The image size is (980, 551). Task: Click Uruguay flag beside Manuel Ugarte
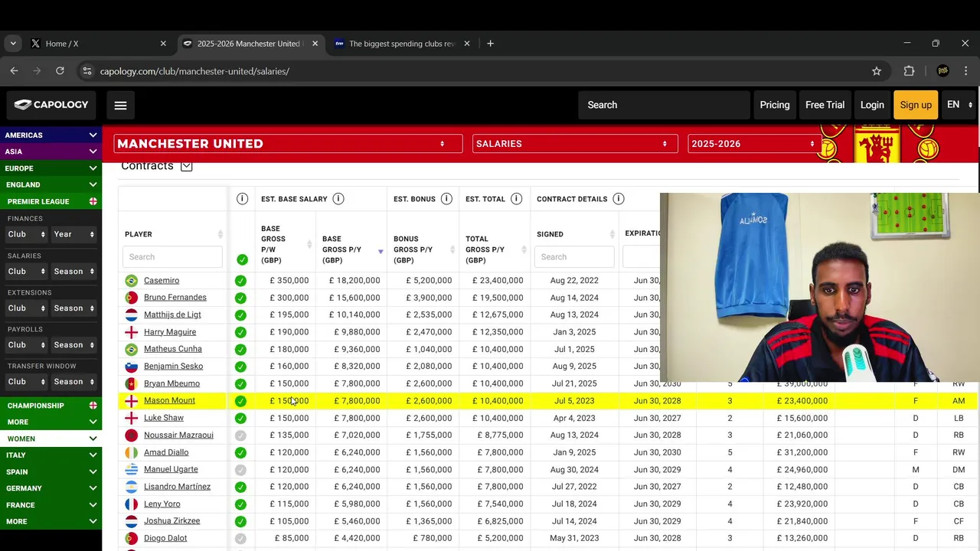[131, 470]
